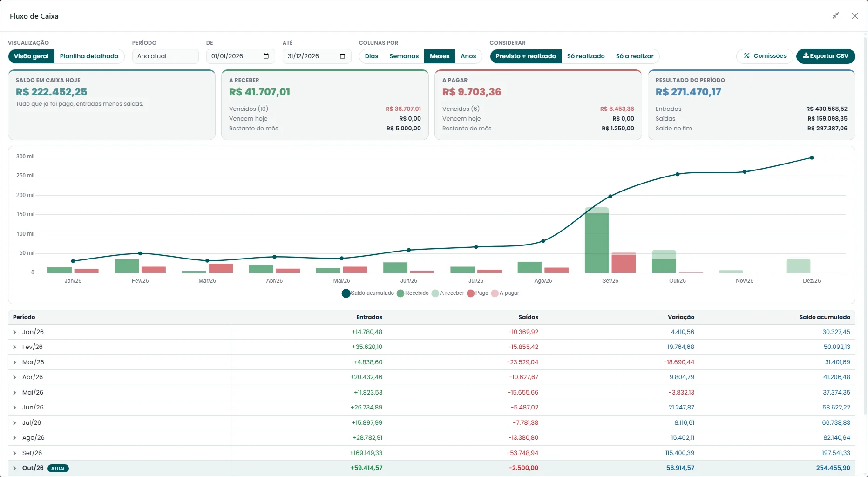Group columns by Anos
Viewport: 868px width, 477px height.
coord(468,56)
